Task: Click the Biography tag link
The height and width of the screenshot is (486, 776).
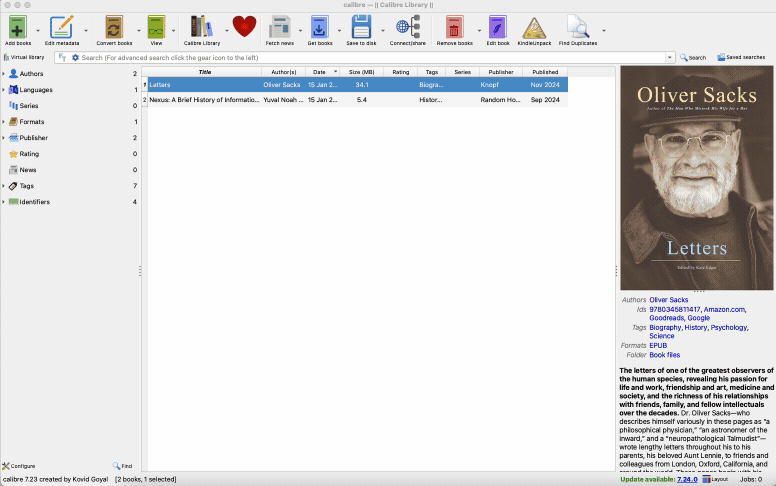Action: click(665, 327)
